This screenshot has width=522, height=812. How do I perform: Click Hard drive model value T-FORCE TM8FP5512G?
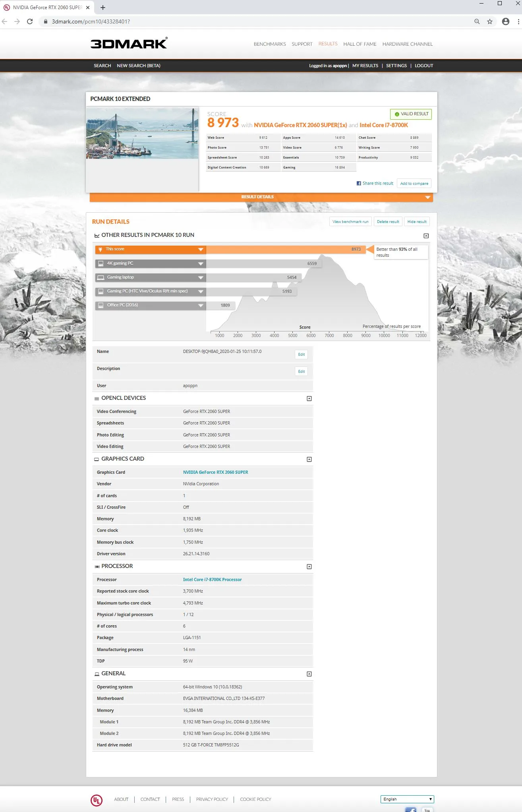(x=211, y=745)
